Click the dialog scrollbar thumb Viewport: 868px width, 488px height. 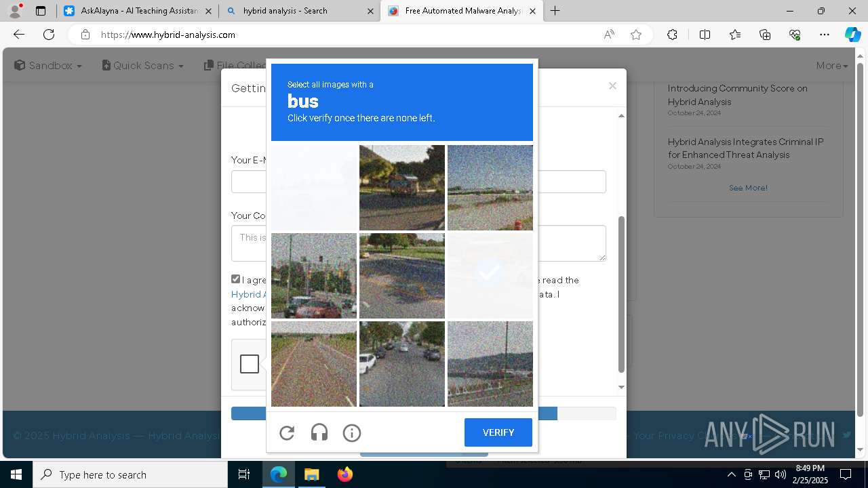tap(621, 294)
